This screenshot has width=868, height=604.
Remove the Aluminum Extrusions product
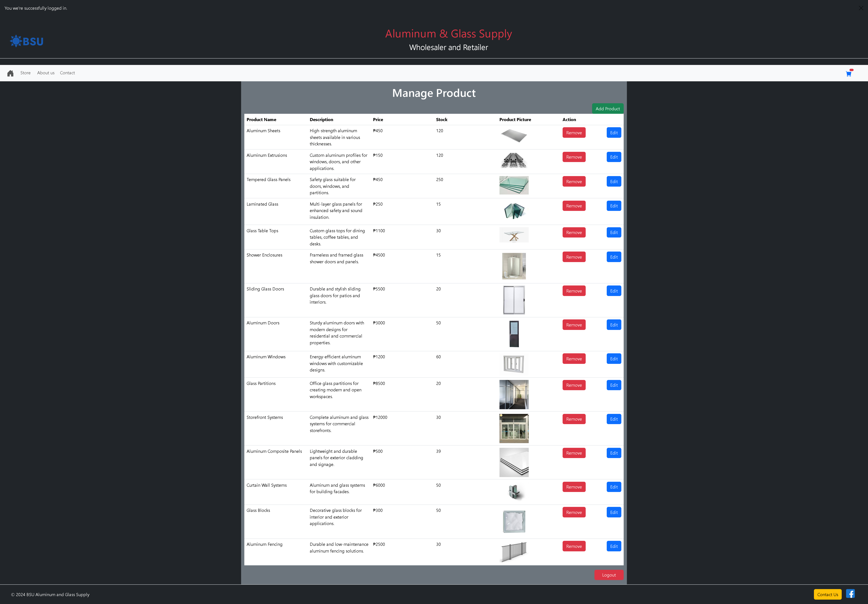pyautogui.click(x=574, y=157)
